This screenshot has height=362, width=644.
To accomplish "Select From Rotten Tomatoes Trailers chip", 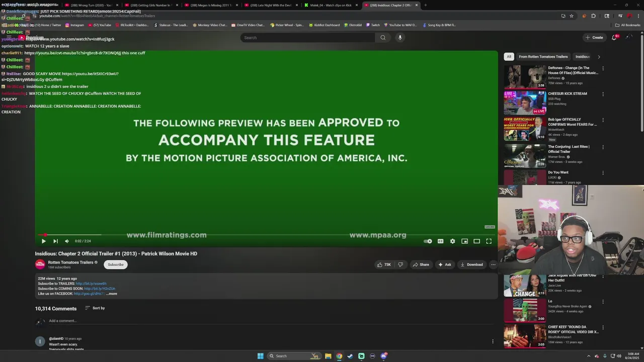I will (543, 57).
